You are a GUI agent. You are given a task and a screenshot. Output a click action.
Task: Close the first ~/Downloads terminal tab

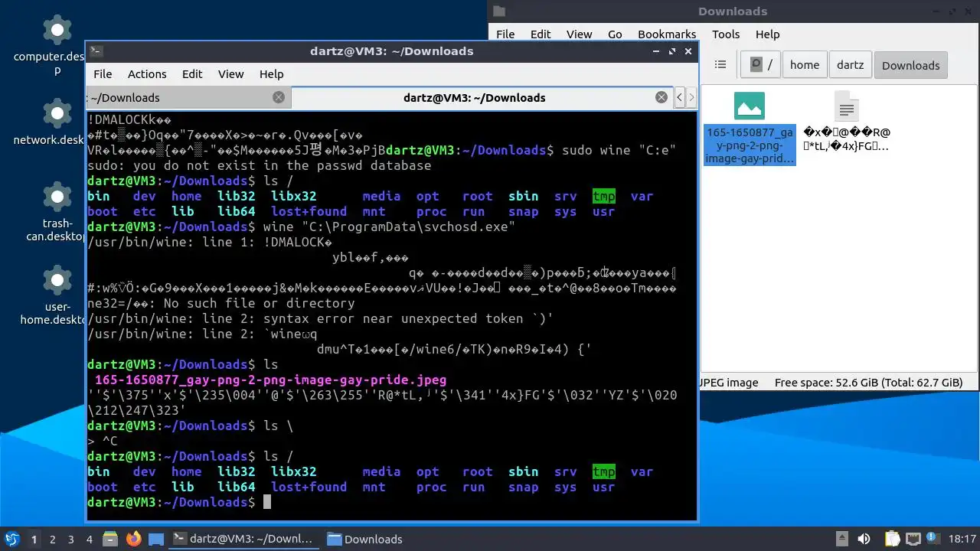tap(279, 97)
